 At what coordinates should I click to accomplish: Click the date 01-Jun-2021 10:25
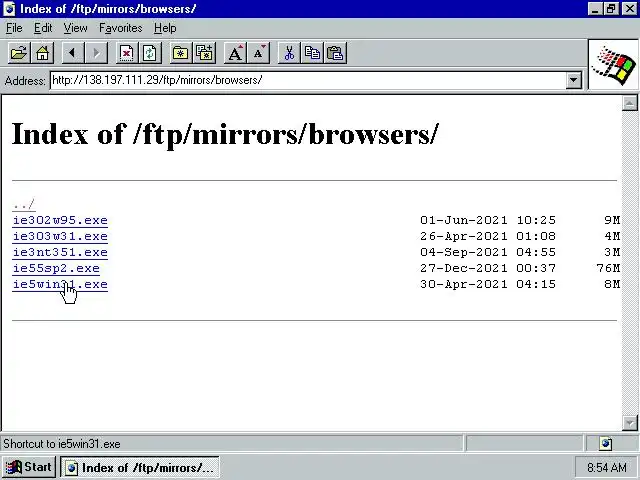coord(488,220)
